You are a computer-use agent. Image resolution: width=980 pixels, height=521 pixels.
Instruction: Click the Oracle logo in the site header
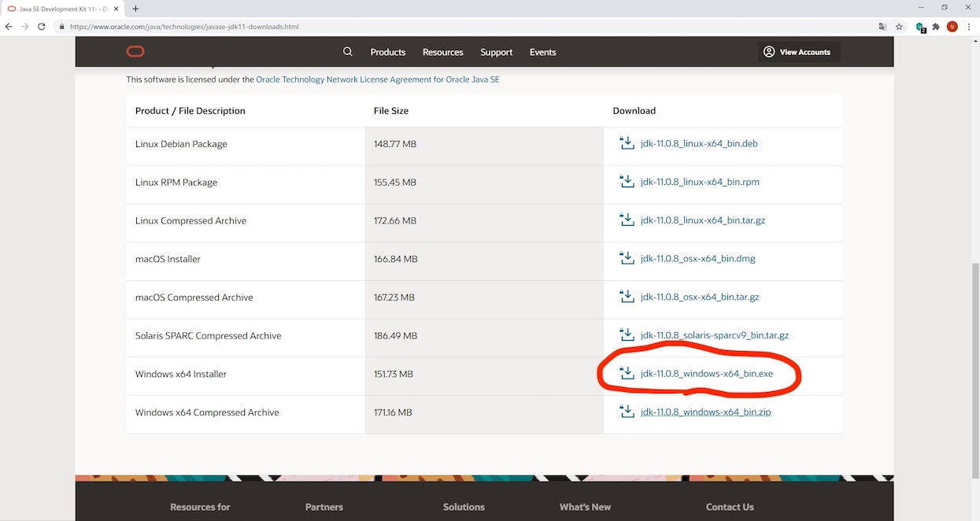(135, 52)
